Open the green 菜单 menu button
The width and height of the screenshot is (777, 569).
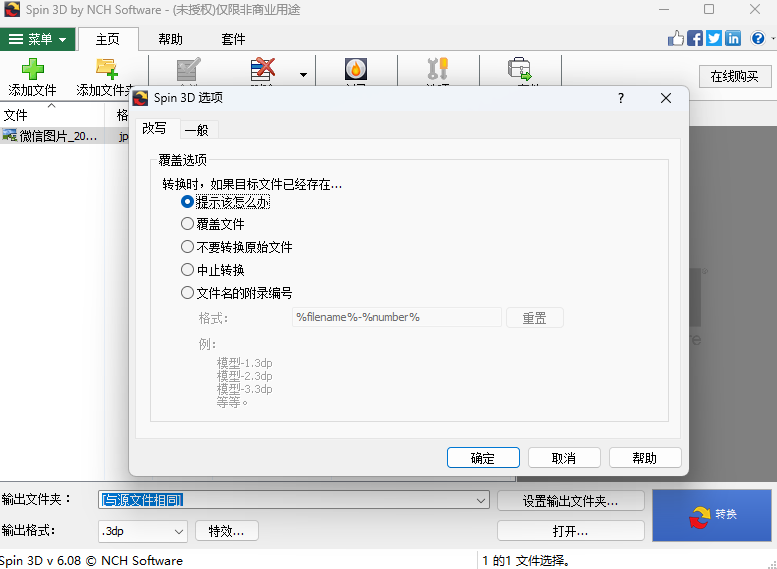pos(38,39)
